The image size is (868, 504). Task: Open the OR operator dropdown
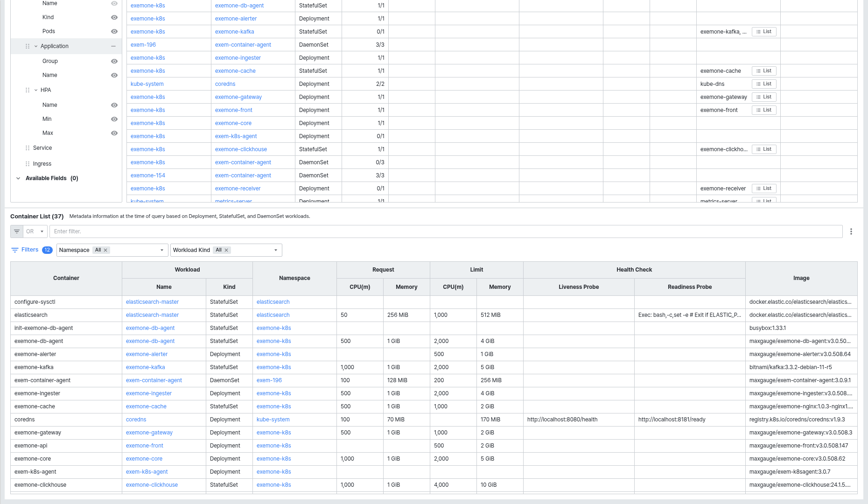35,231
